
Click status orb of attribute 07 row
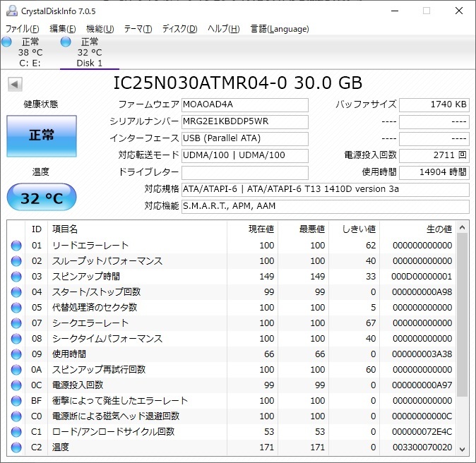click(16, 323)
